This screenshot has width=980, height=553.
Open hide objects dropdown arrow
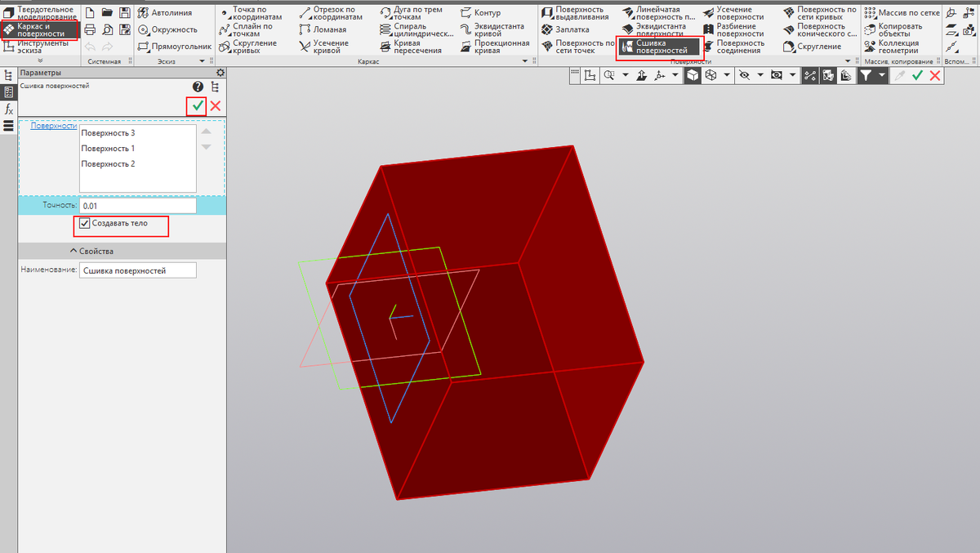pos(760,75)
